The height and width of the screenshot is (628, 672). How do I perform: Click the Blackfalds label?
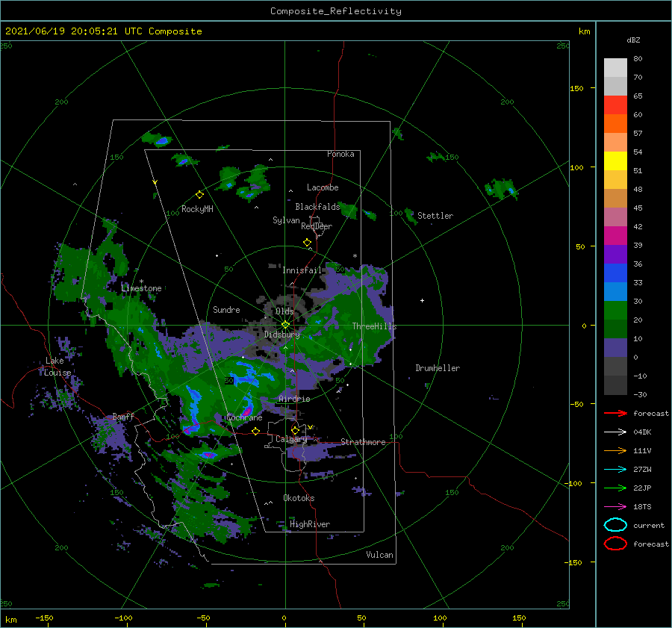click(317, 207)
